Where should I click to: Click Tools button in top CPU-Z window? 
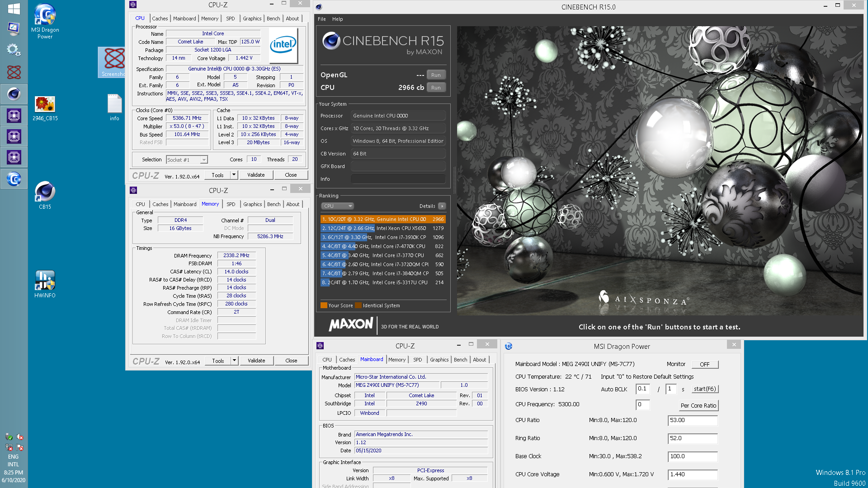click(x=217, y=175)
